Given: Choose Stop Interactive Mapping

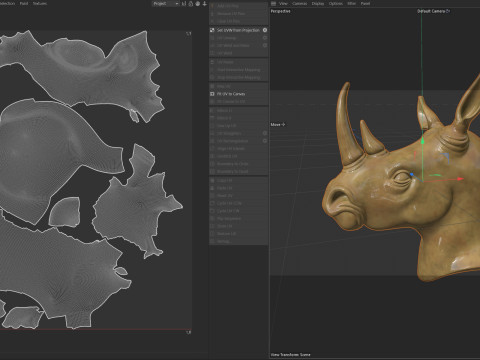Looking at the screenshot, I should click(x=238, y=77).
